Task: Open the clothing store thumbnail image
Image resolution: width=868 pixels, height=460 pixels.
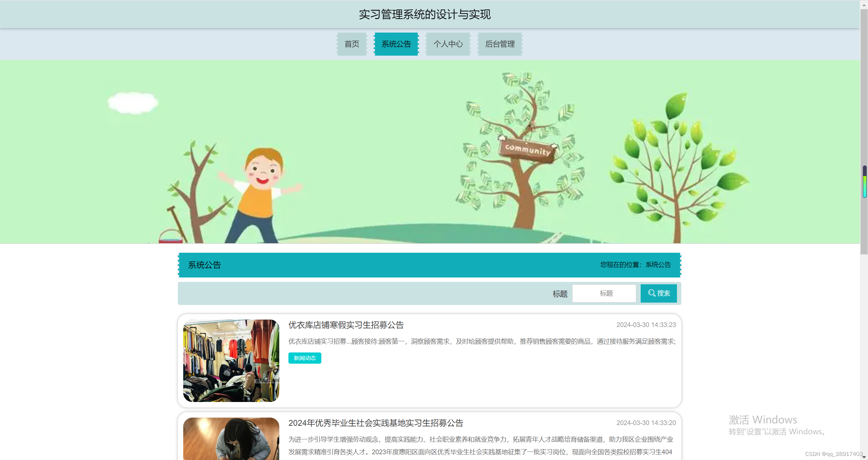Action: (x=231, y=361)
